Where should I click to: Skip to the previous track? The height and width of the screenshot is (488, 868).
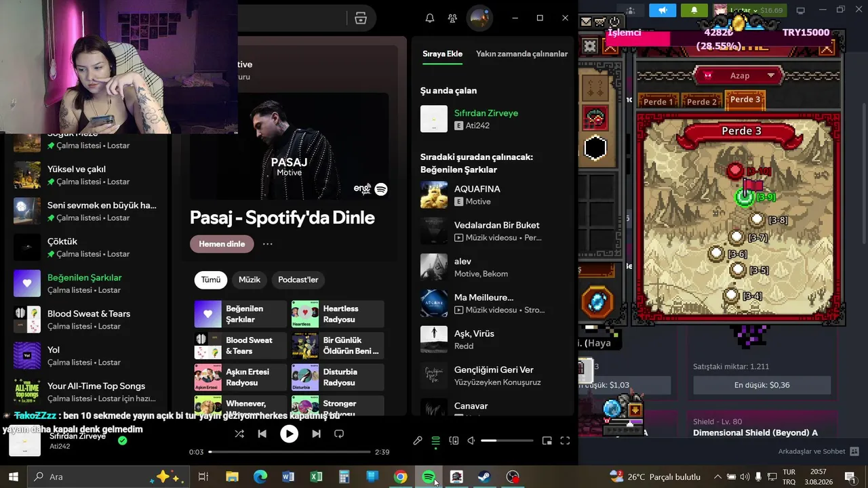tap(262, 434)
